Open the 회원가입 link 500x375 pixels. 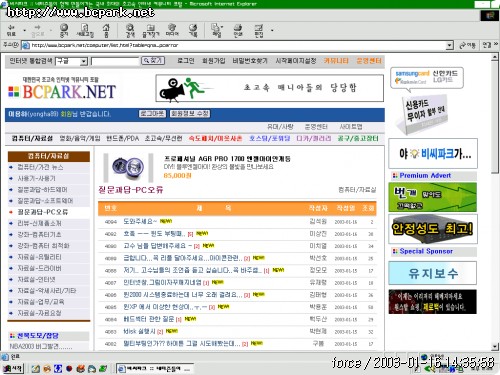[x=214, y=61]
